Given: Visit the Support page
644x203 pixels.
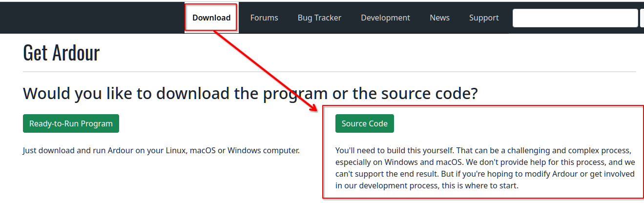Looking at the screenshot, I should click(484, 18).
